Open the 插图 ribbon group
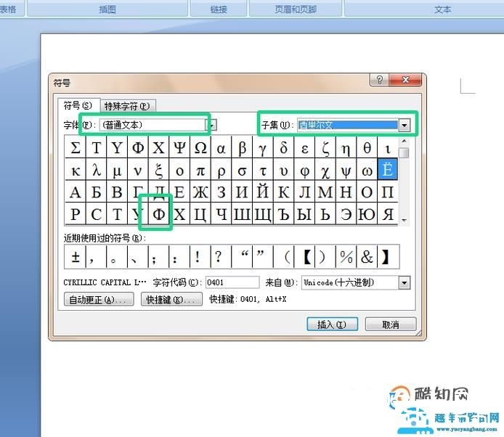 (107, 9)
